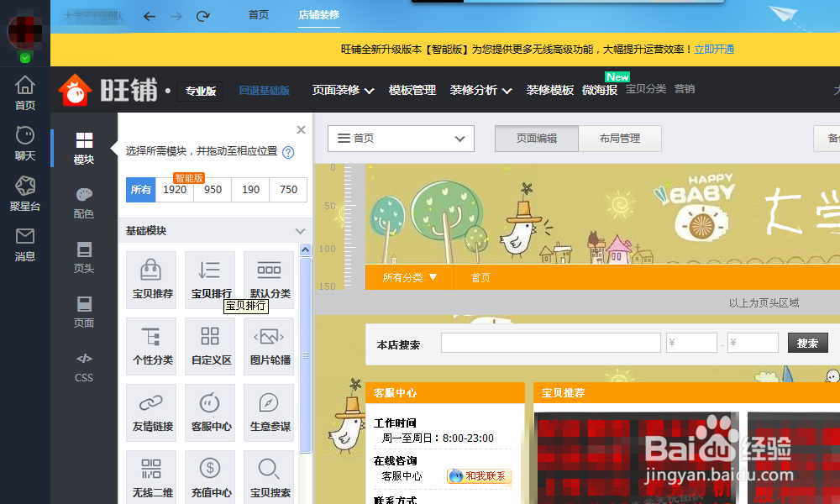Click the module list scrollbar thumb
The image size is (840, 504).
(x=306, y=355)
